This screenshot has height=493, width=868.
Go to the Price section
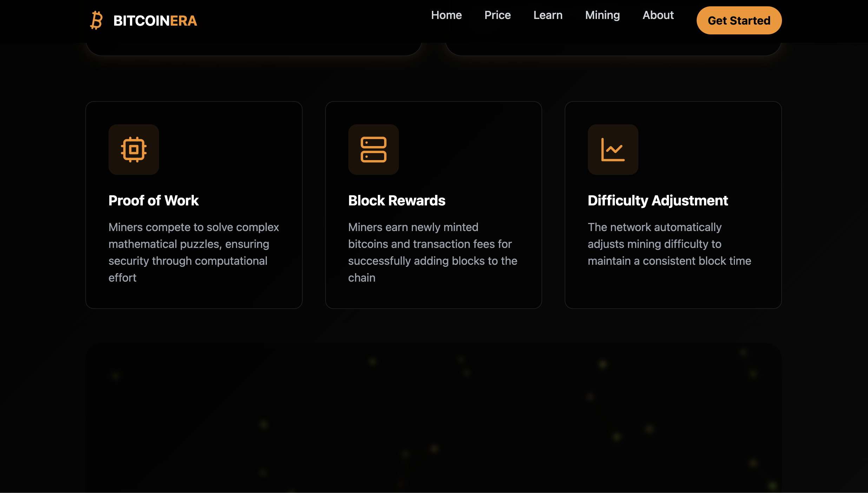[x=497, y=15]
